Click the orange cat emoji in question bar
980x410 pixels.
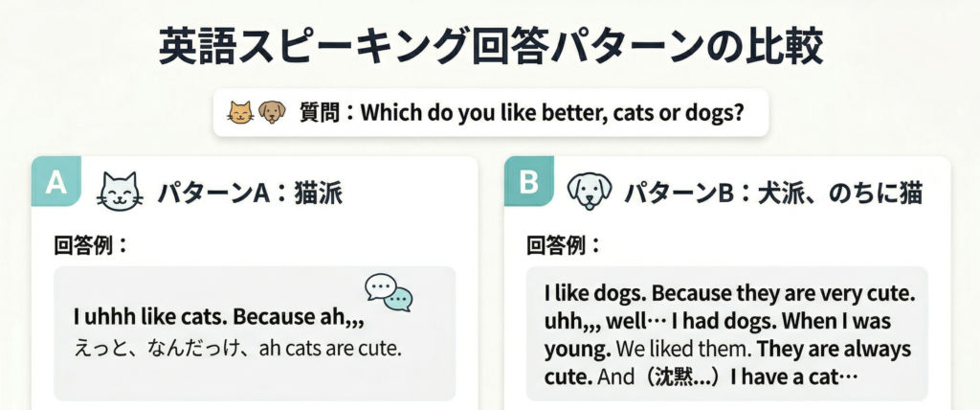(x=239, y=113)
